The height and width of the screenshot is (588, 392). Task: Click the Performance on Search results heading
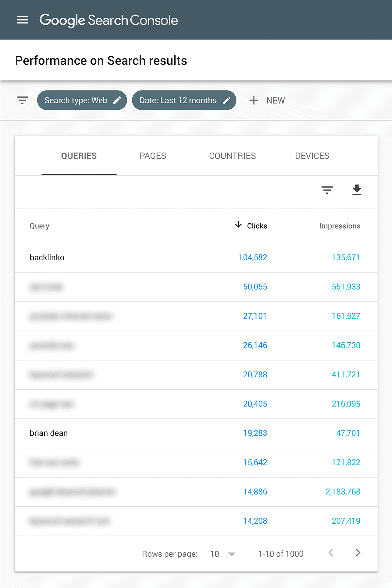click(x=101, y=60)
